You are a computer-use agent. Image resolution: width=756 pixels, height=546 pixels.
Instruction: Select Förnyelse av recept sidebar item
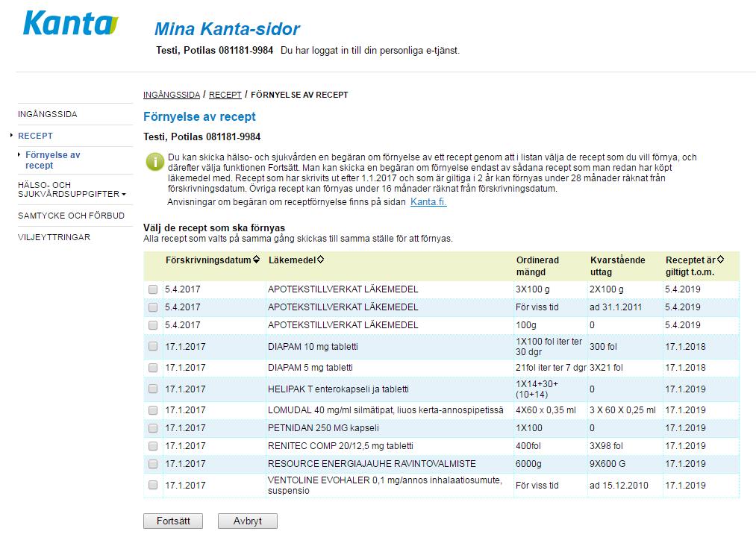52,160
